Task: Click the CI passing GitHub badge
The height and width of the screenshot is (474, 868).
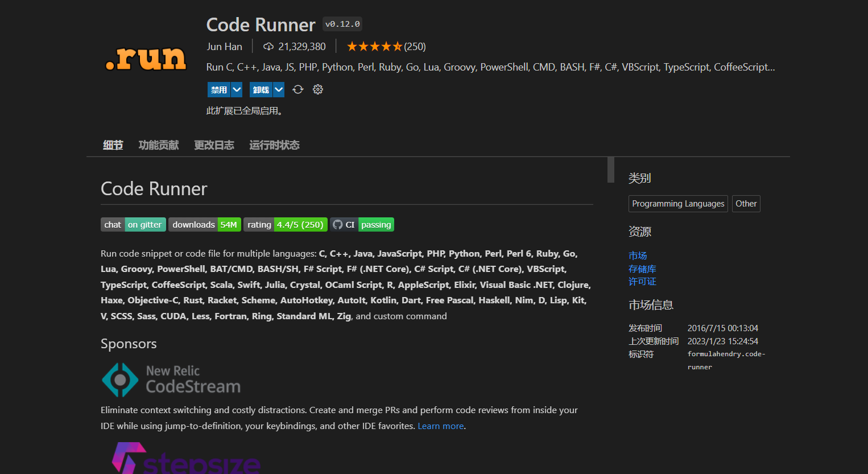Action: [362, 225]
